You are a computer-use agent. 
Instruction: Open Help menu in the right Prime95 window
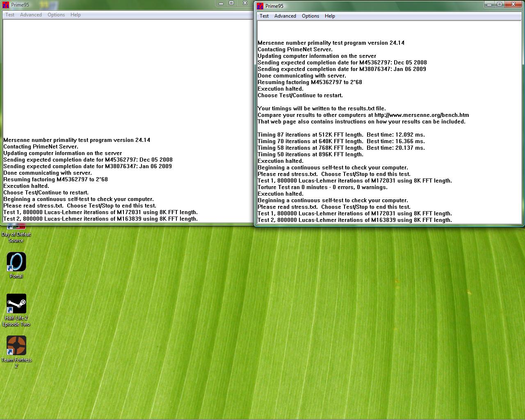[x=330, y=16]
